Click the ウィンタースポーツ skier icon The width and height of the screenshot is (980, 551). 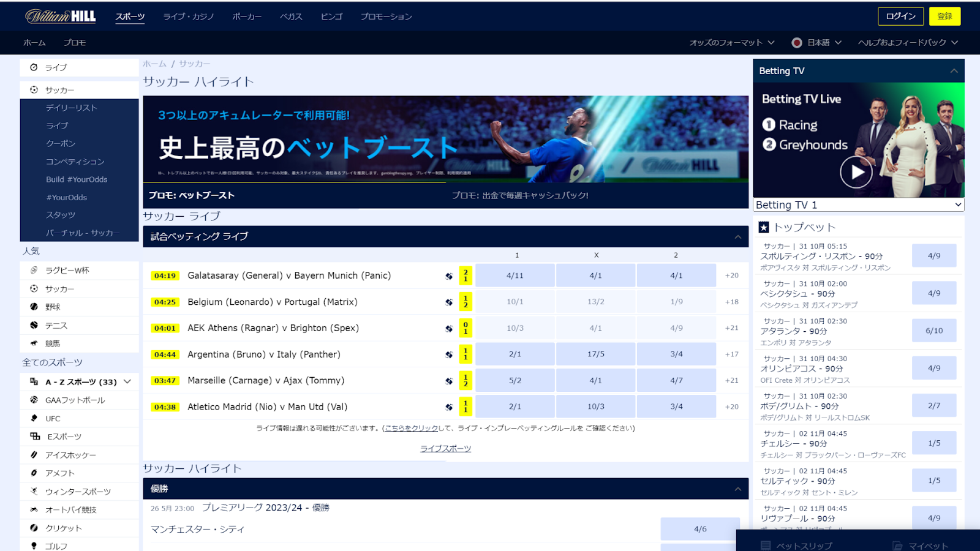click(x=34, y=491)
